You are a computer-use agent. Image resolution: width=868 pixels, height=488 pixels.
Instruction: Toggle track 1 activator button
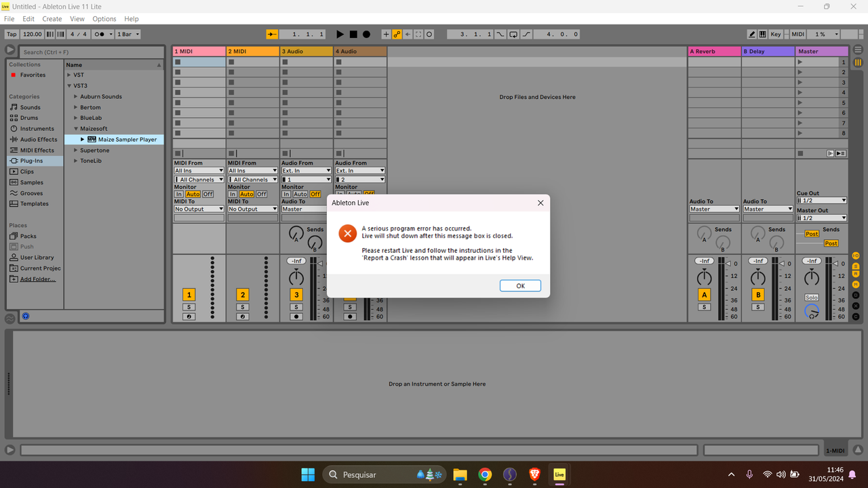click(189, 294)
